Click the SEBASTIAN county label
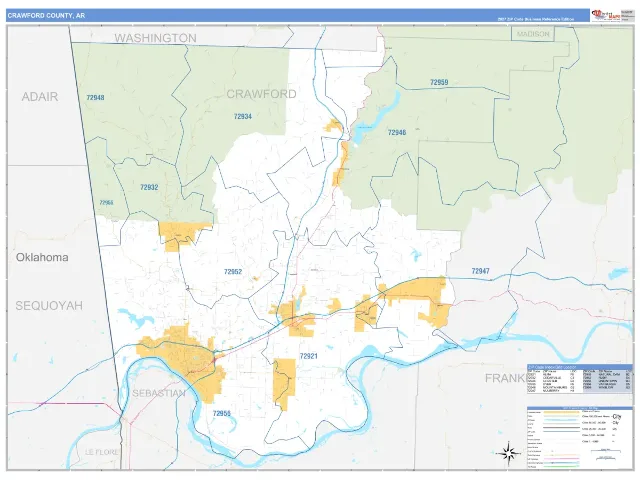The width and height of the screenshot is (640, 480). click(159, 393)
